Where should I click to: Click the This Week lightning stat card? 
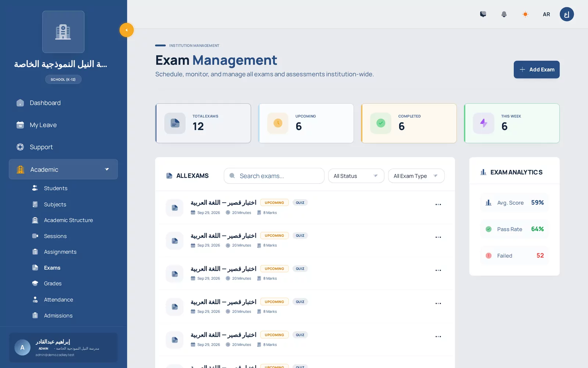(512, 123)
